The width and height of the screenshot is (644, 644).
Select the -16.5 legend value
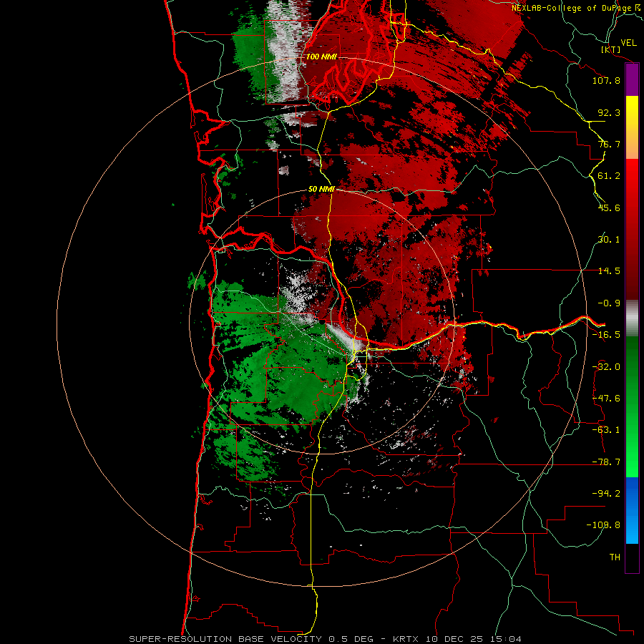pyautogui.click(x=606, y=335)
